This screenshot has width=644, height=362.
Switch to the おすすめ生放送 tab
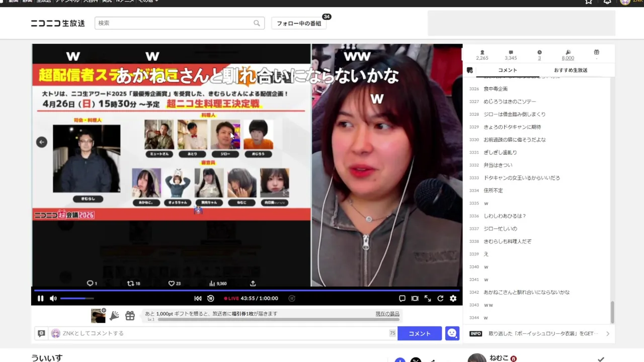click(571, 70)
